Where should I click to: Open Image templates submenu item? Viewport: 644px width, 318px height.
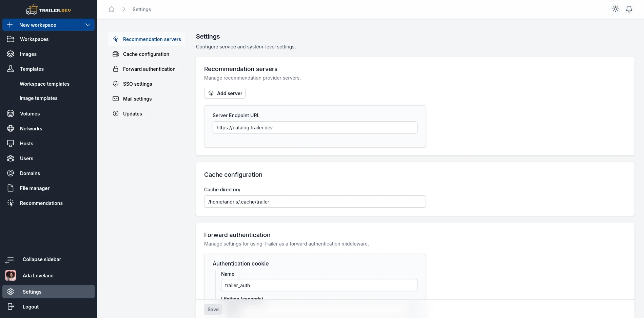(39, 98)
